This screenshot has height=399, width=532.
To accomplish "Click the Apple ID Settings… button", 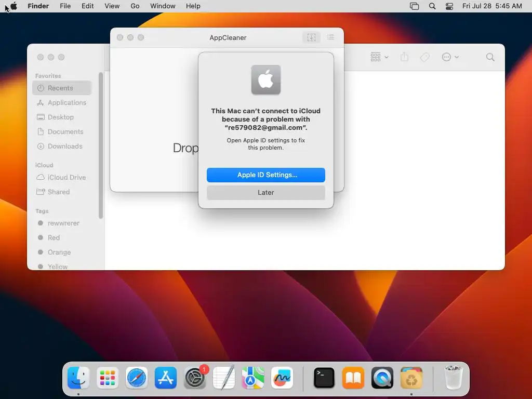I will [x=266, y=175].
